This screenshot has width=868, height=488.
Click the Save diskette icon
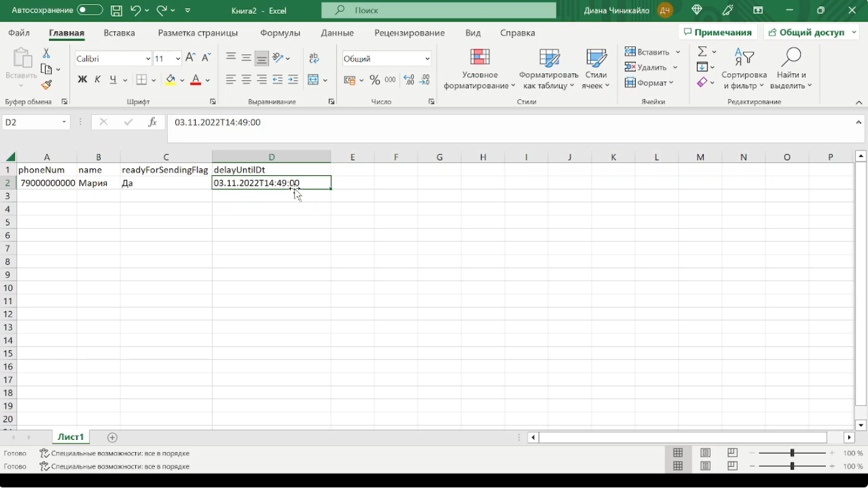(x=116, y=10)
